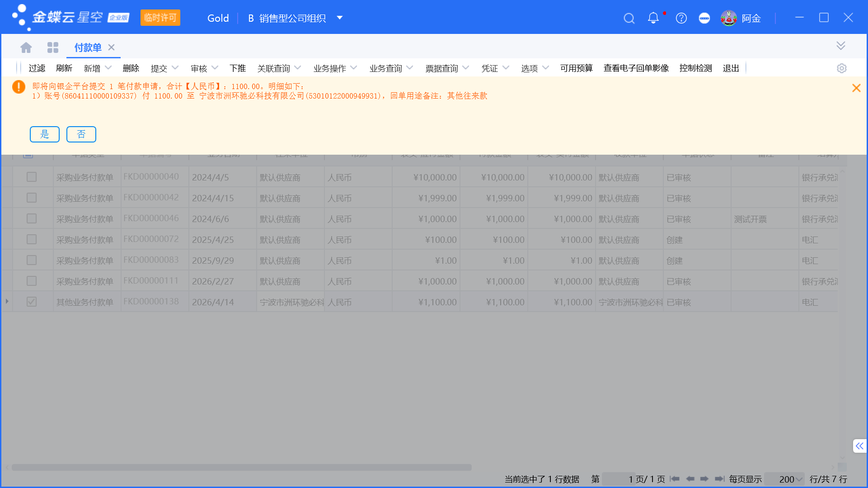The width and height of the screenshot is (868, 488).
Task: Tick checkbox for FKD00000046 row
Action: pos(32,218)
